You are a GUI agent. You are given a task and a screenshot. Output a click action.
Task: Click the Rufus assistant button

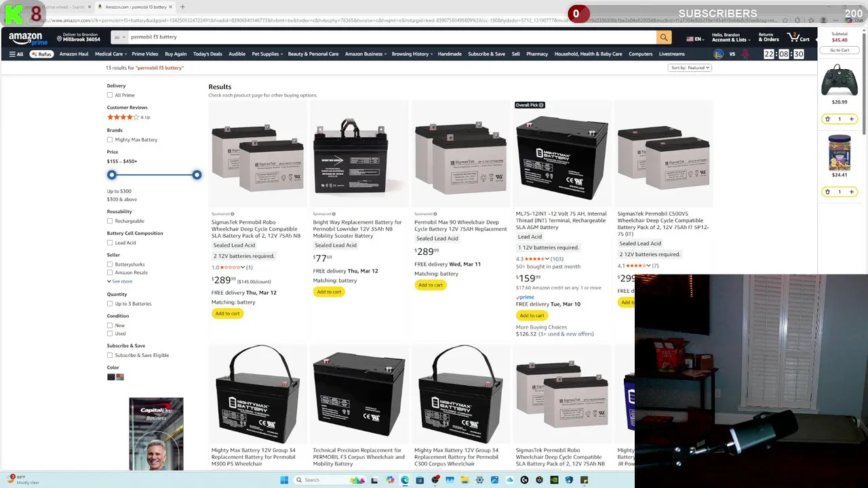click(41, 54)
